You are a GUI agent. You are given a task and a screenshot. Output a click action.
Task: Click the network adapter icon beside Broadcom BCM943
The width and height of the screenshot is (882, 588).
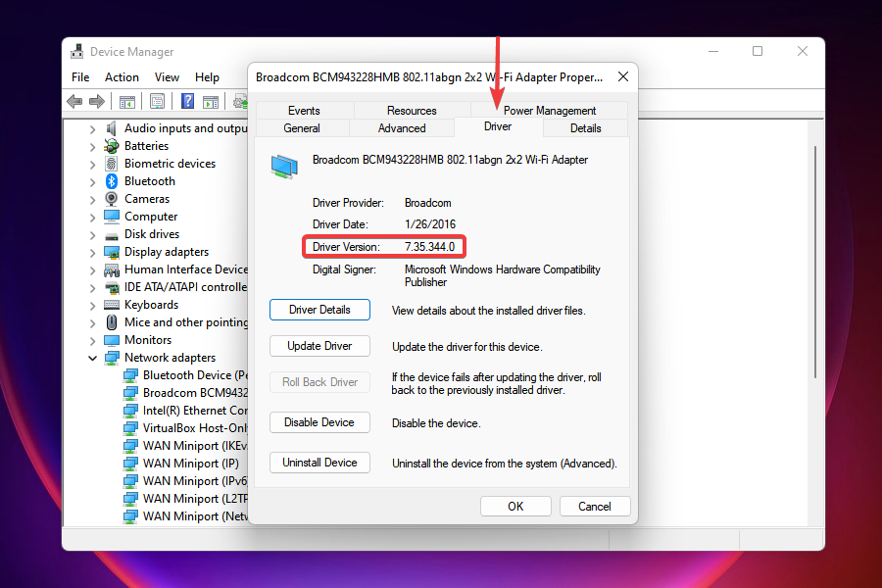point(132,392)
